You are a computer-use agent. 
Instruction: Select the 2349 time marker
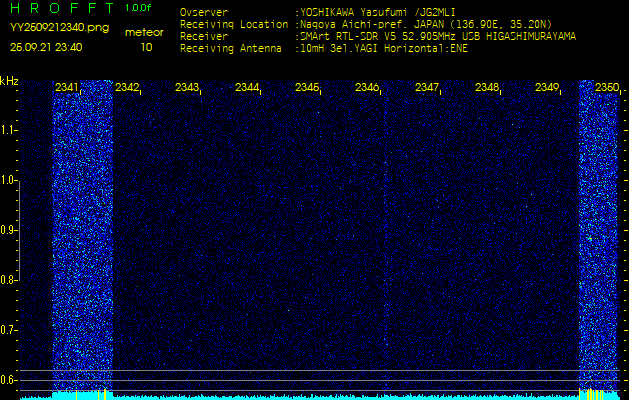click(x=547, y=88)
